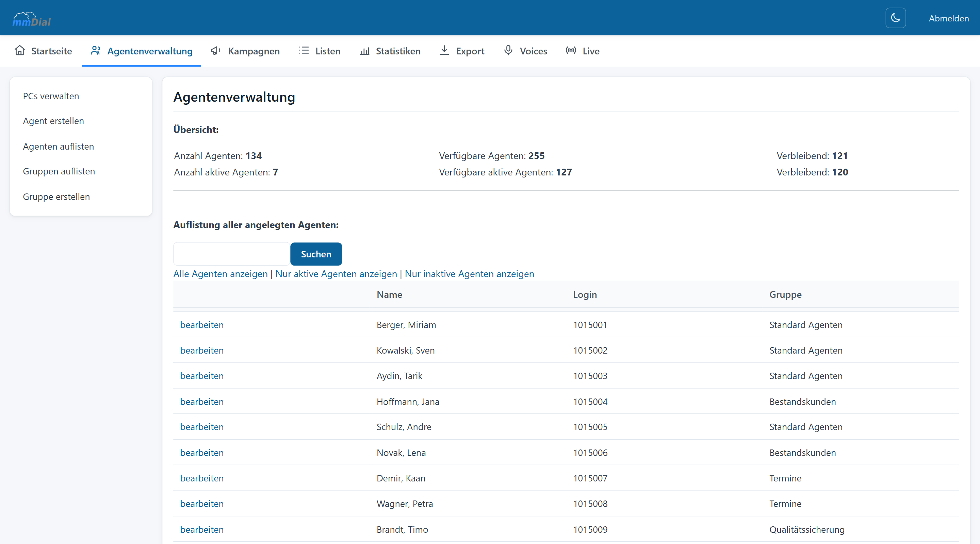Viewport: 980px width, 544px height.
Task: Edit agent Schulz, Andre via bearbeiten
Action: tap(202, 427)
